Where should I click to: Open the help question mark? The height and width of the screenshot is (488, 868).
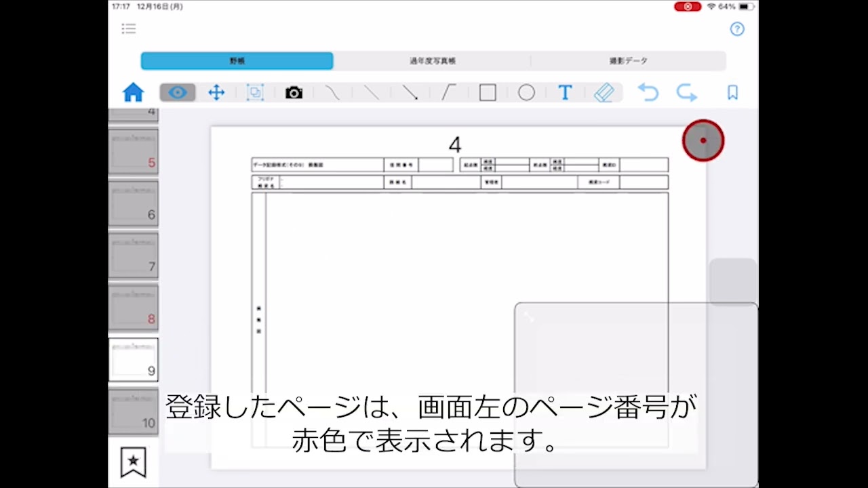(737, 28)
